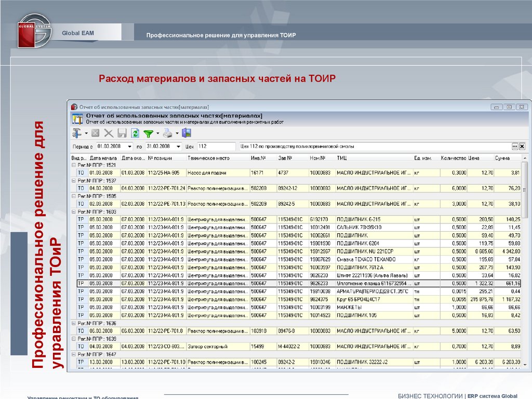Open the period end date dropdown

178,147
